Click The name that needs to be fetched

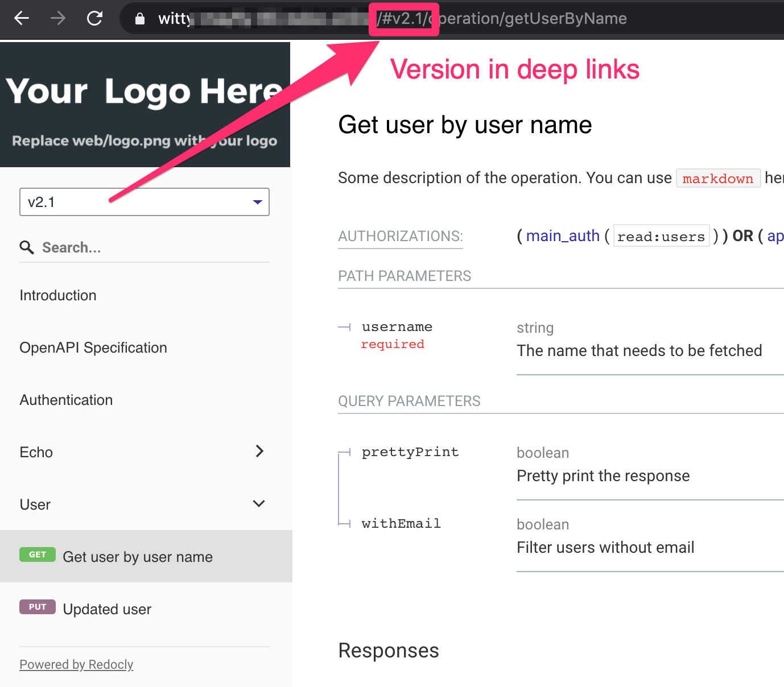(639, 350)
